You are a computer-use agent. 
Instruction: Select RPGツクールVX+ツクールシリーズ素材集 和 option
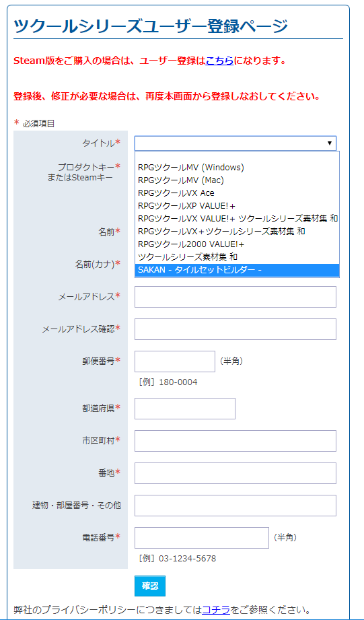[x=237, y=232]
